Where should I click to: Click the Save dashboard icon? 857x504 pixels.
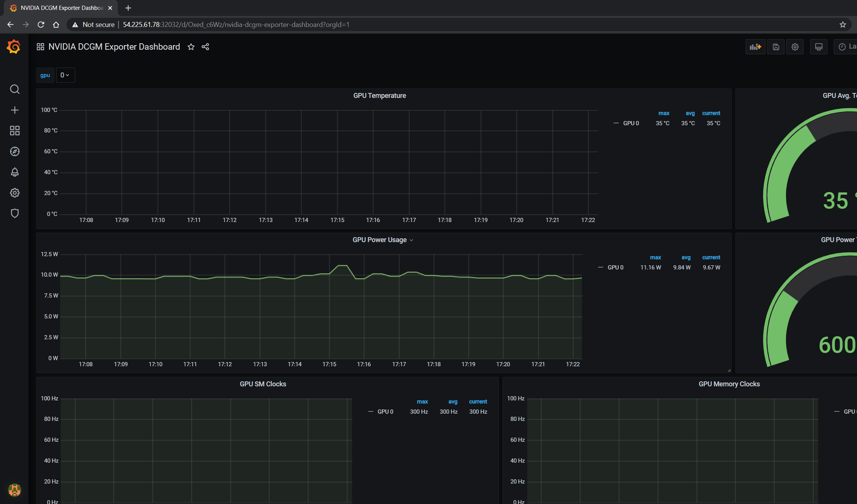(x=776, y=47)
